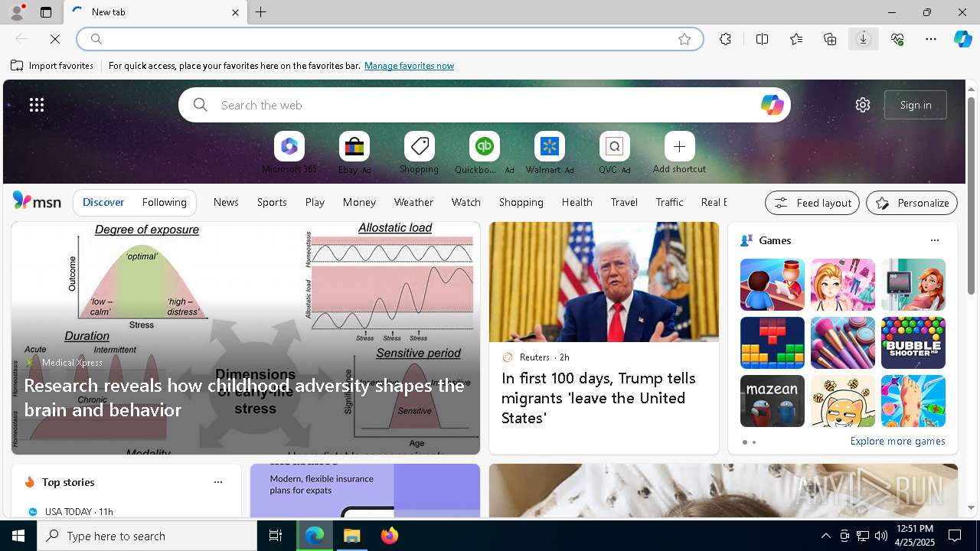This screenshot has height=551, width=980.
Task: Go to second games page dot
Action: click(753, 442)
